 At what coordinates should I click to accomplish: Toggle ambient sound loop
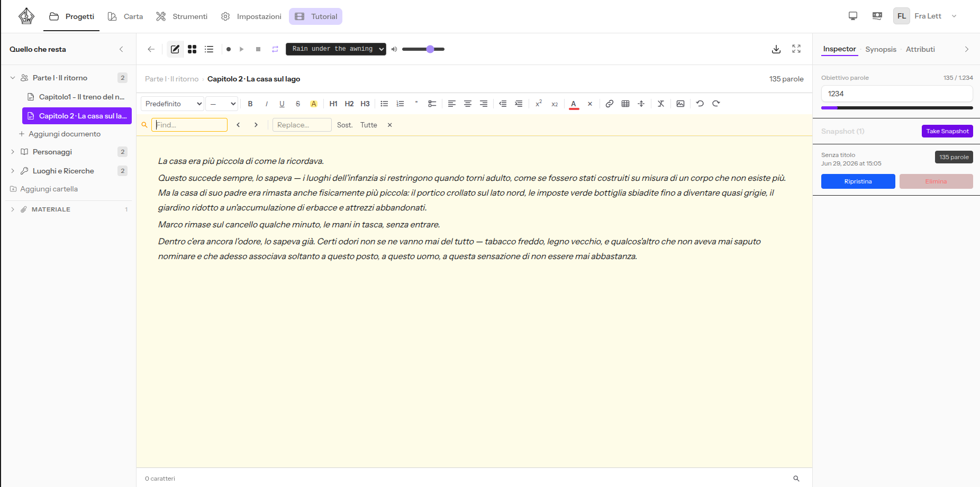point(275,49)
